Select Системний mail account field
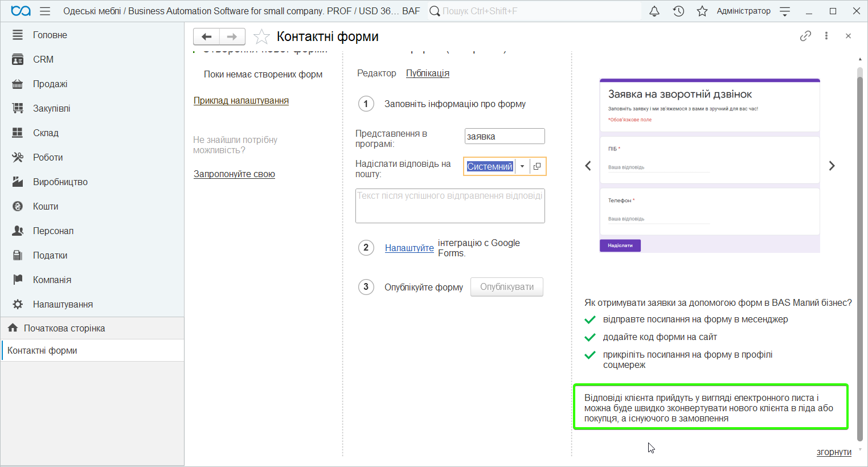Image resolution: width=868 pixels, height=467 pixels. pyautogui.click(x=490, y=166)
